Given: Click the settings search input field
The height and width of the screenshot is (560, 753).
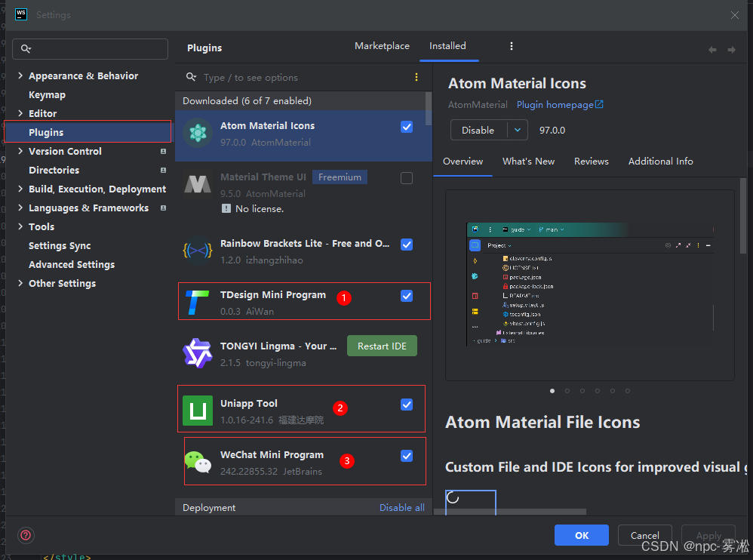Looking at the screenshot, I should pos(91,49).
